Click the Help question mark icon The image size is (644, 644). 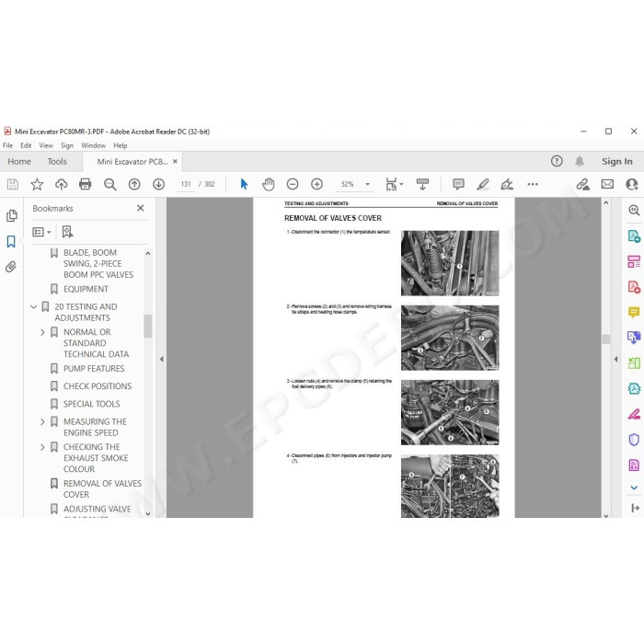coord(557,161)
